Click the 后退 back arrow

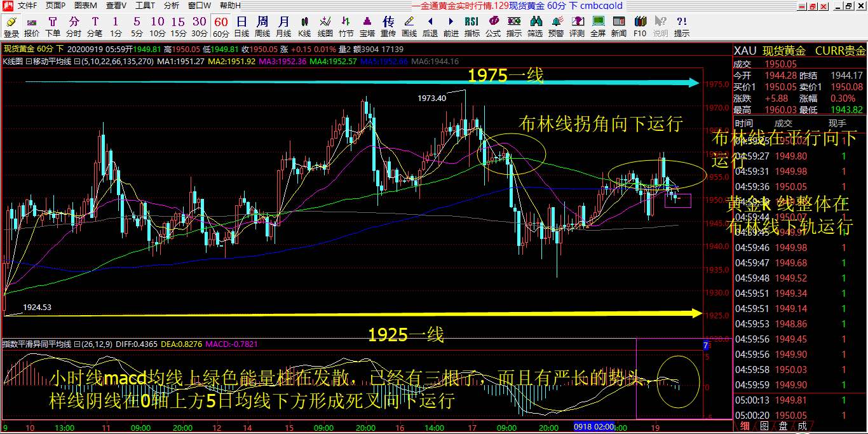[x=430, y=27]
